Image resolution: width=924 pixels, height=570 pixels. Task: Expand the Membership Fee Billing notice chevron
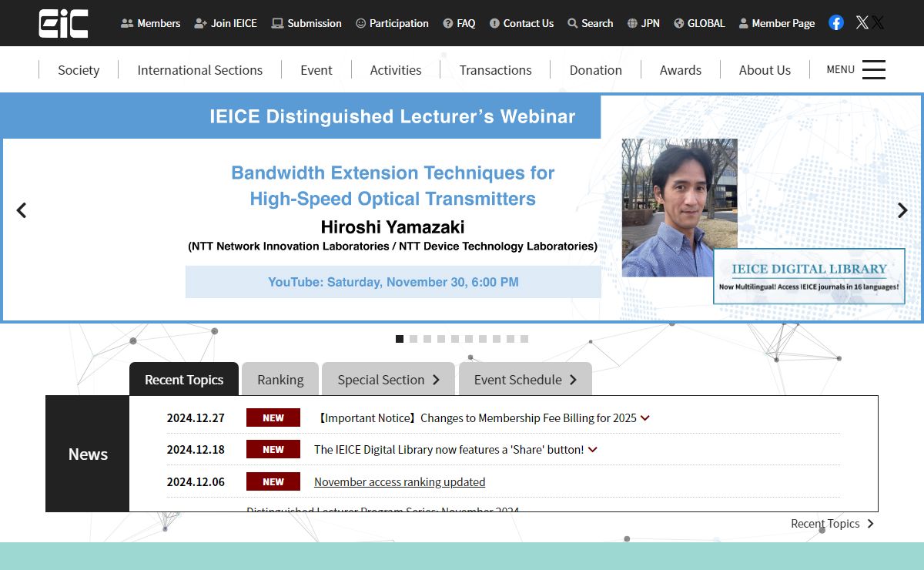645,418
